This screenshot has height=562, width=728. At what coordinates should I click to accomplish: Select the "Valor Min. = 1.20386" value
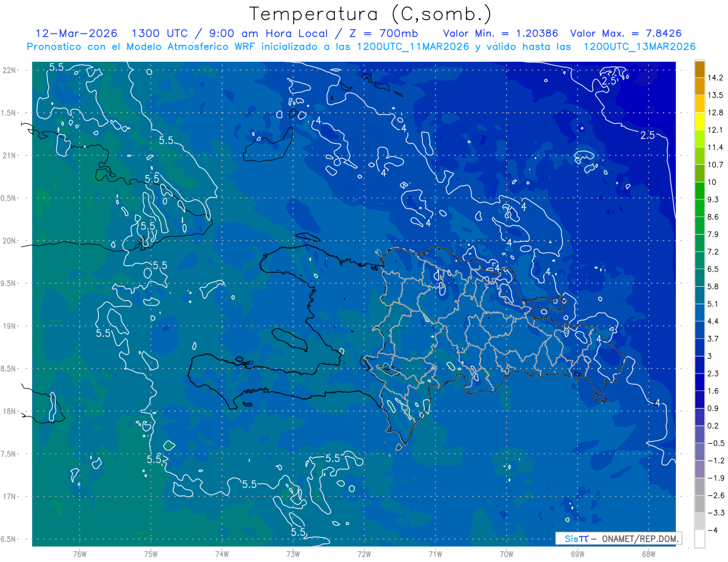500,33
